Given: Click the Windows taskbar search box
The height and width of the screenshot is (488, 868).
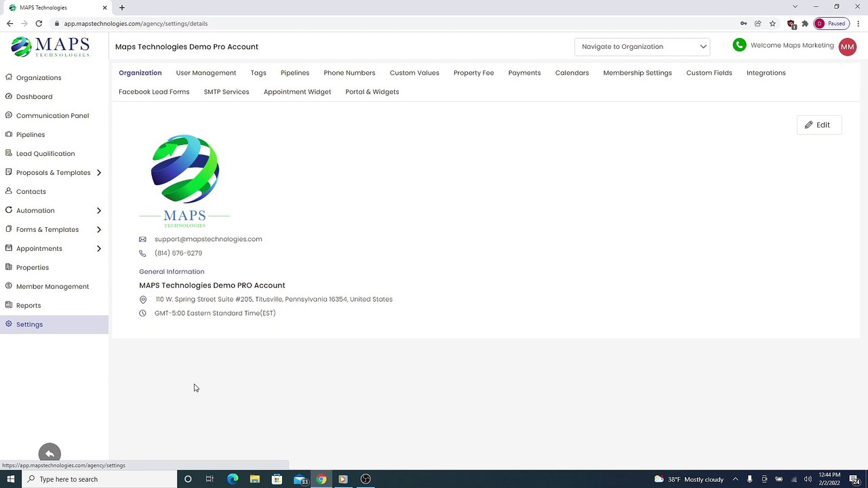Looking at the screenshot, I should tap(98, 479).
